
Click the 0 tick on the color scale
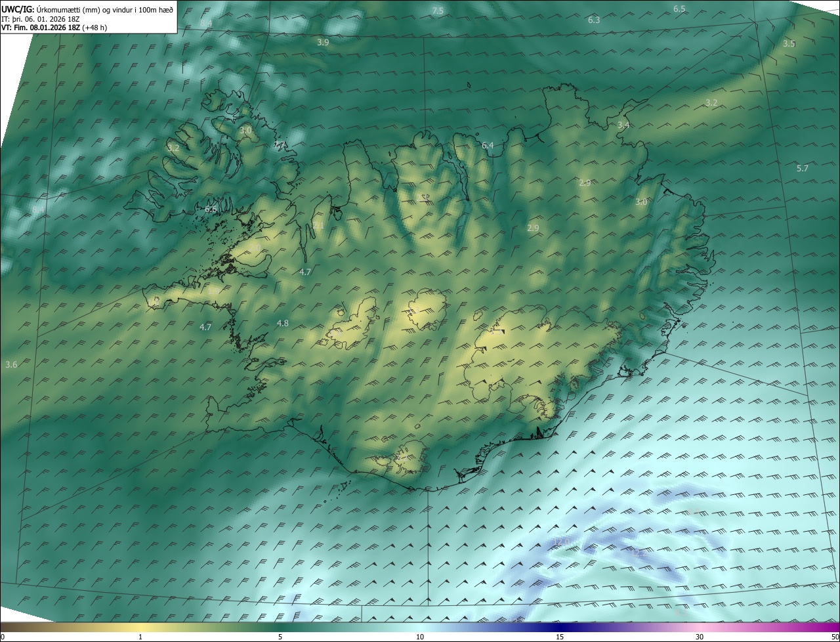3,637
